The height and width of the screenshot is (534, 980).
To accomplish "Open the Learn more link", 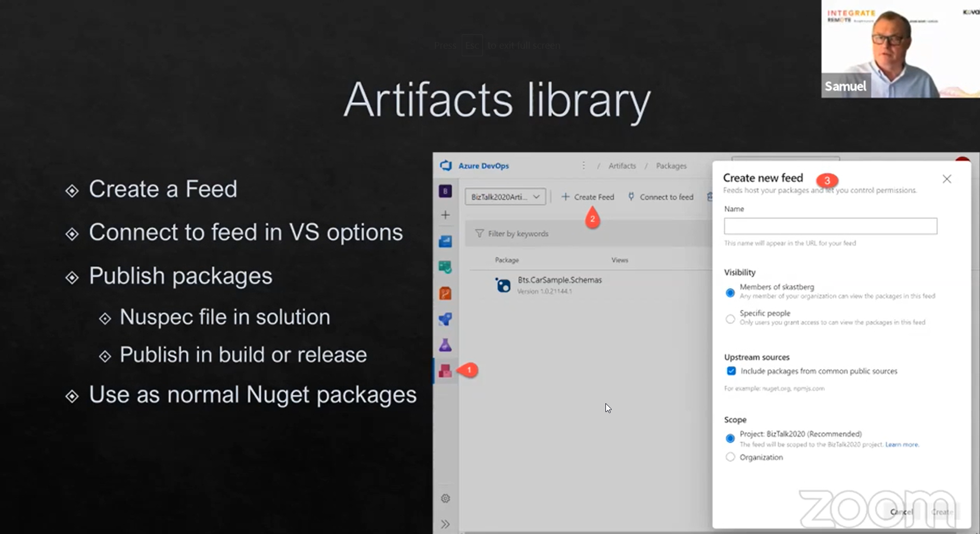I will (902, 444).
